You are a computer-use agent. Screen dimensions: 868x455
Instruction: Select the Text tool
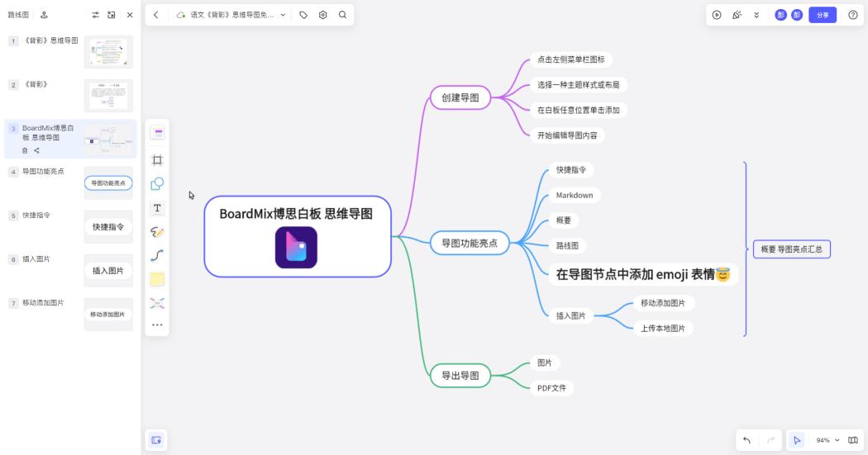point(157,208)
